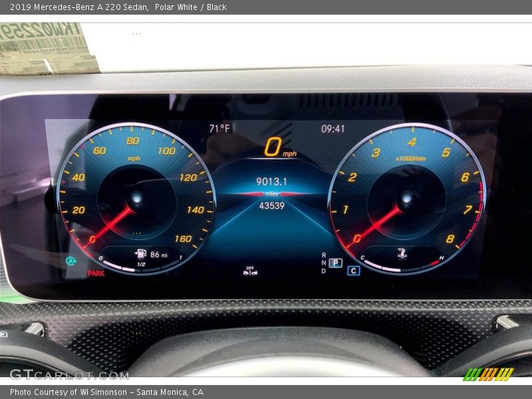Click the blue C drive mode indicator
The height and width of the screenshot is (399, 532).
point(353,271)
